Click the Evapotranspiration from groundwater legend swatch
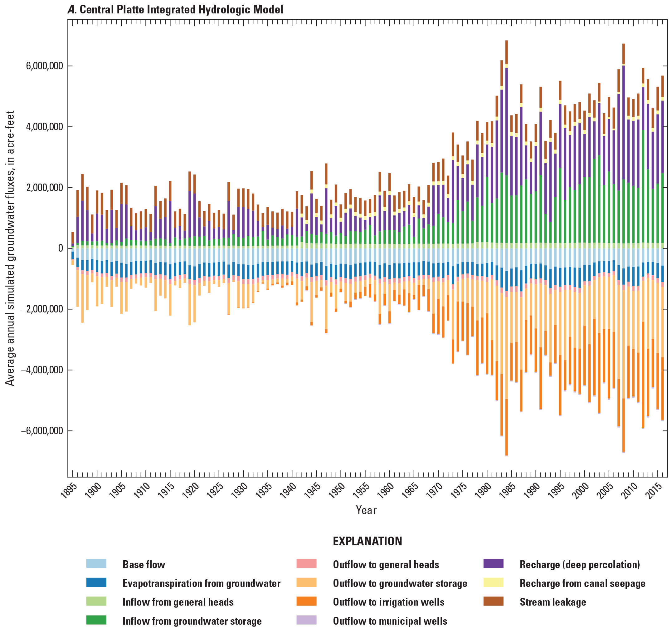672x629 pixels. pyautogui.click(x=96, y=582)
